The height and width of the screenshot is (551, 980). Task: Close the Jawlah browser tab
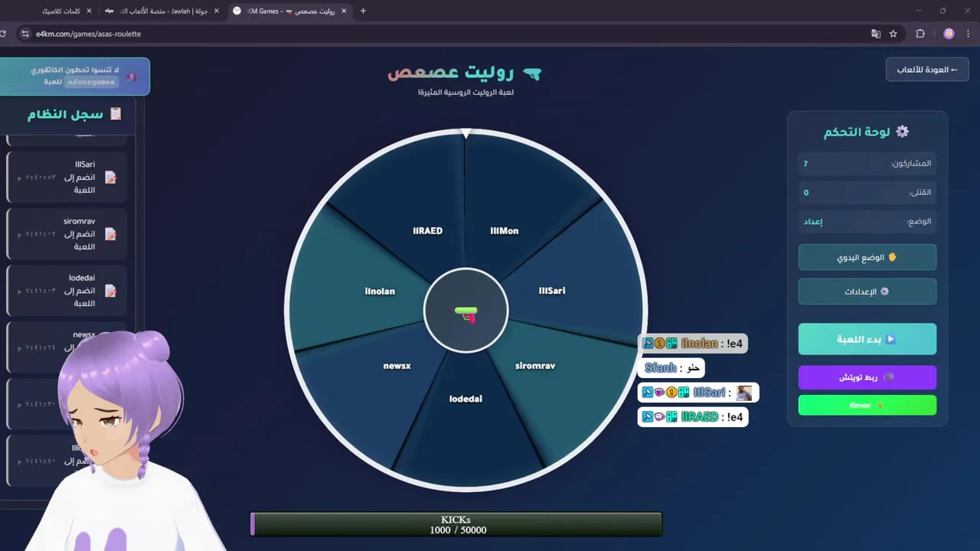(x=217, y=11)
